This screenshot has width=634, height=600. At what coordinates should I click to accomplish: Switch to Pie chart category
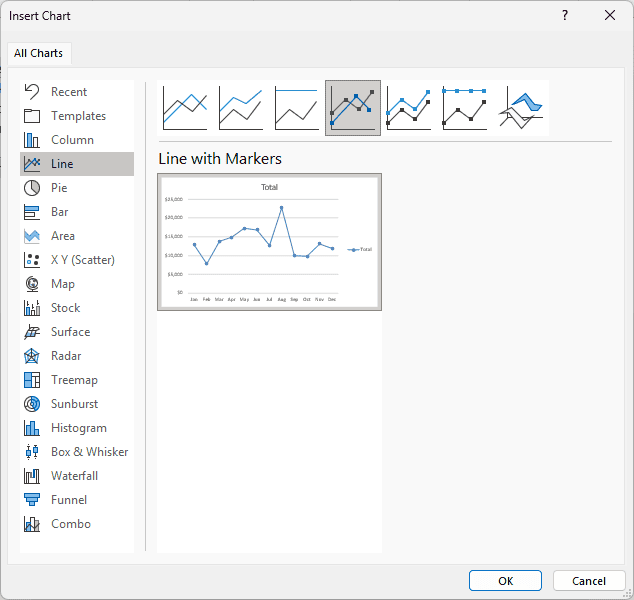point(77,188)
